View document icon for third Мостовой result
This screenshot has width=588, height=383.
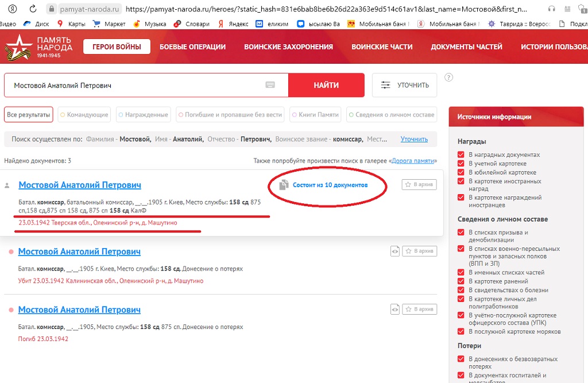pos(394,309)
